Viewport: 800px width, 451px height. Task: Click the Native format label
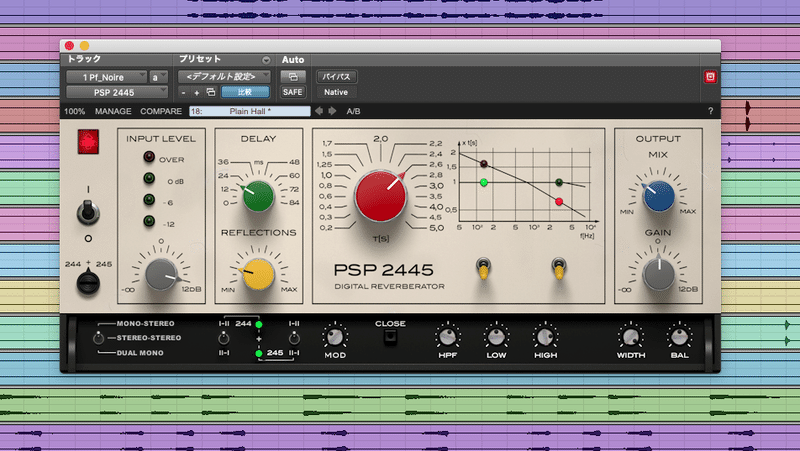click(336, 92)
